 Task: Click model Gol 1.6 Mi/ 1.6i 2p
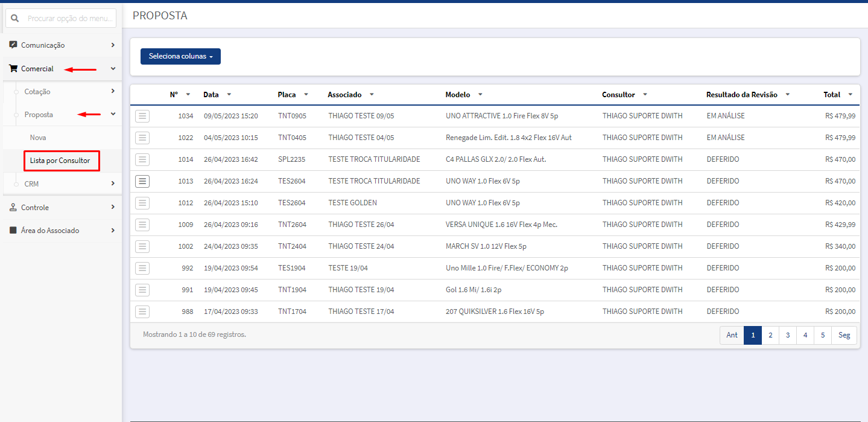tap(474, 290)
